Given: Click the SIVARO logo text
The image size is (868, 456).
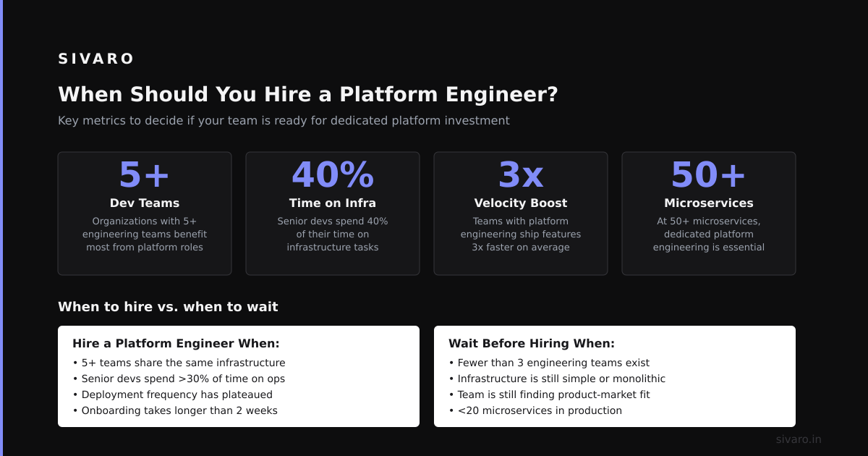Looking at the screenshot, I should [x=96, y=59].
